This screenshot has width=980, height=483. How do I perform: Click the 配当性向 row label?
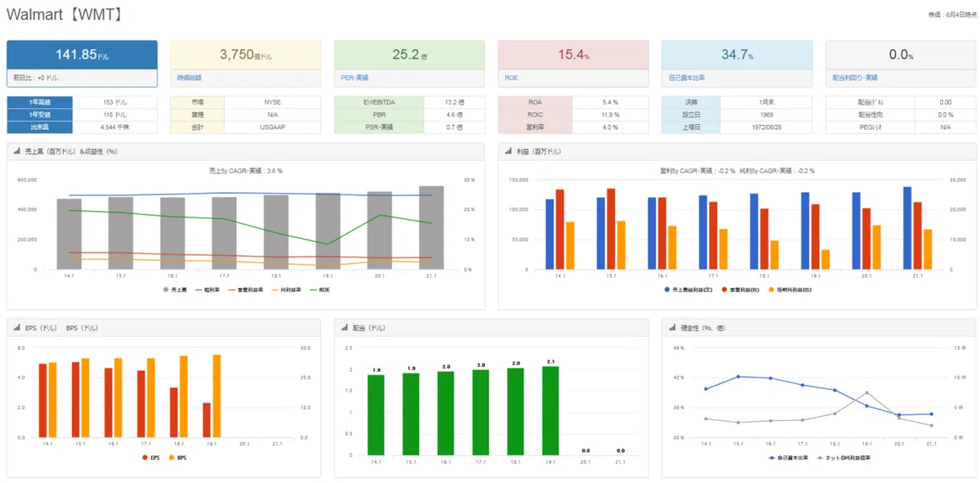tap(871, 114)
